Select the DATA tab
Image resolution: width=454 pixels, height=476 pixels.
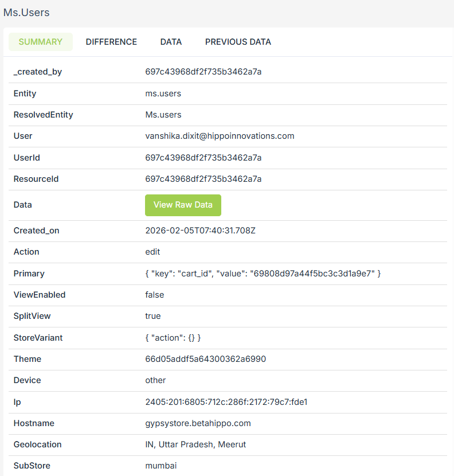tap(171, 42)
